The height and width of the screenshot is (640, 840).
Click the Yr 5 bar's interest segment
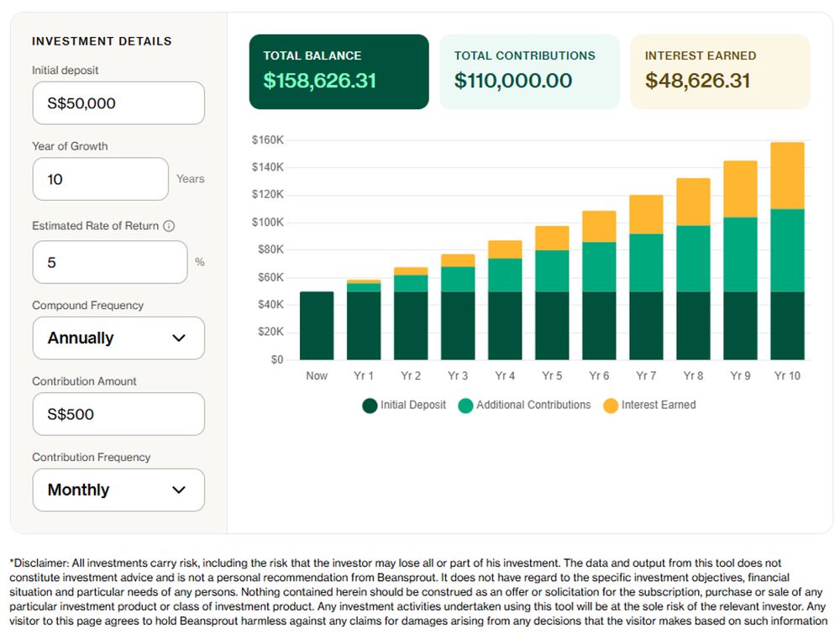pyautogui.click(x=552, y=239)
